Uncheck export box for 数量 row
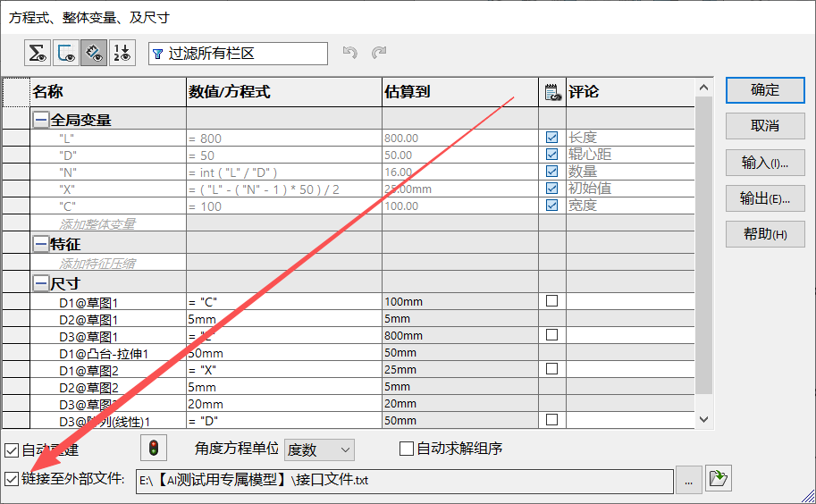816x504 pixels. (551, 171)
